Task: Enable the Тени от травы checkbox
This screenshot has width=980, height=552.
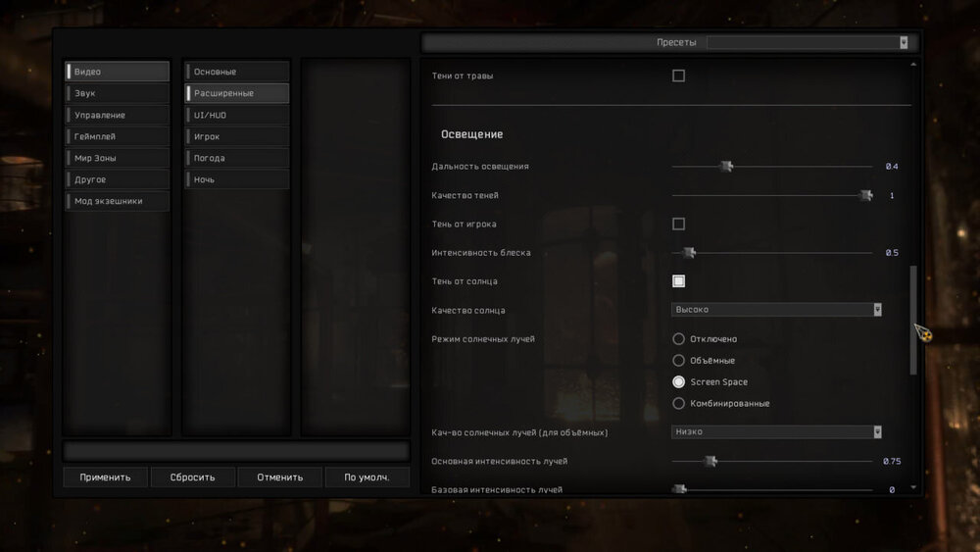Action: [678, 75]
